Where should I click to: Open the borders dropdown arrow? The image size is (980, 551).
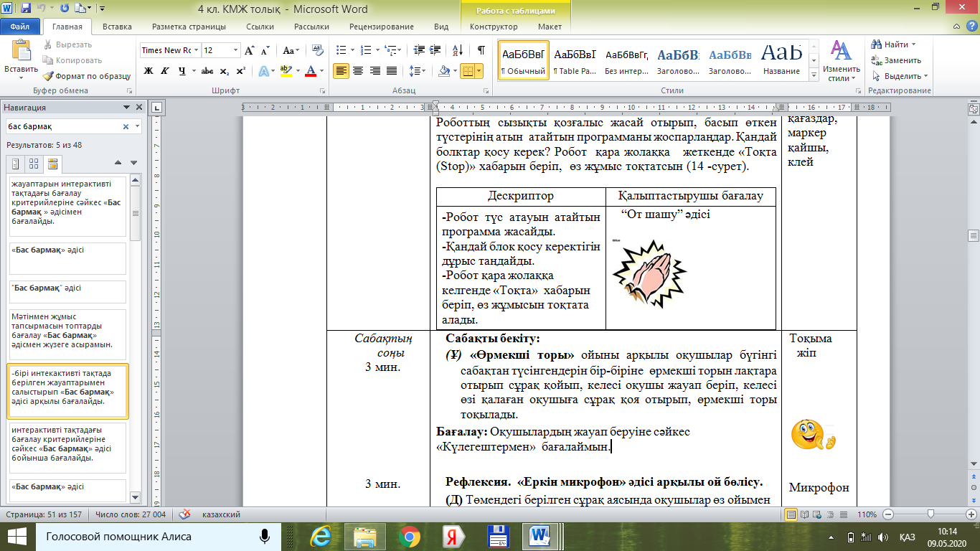(479, 71)
